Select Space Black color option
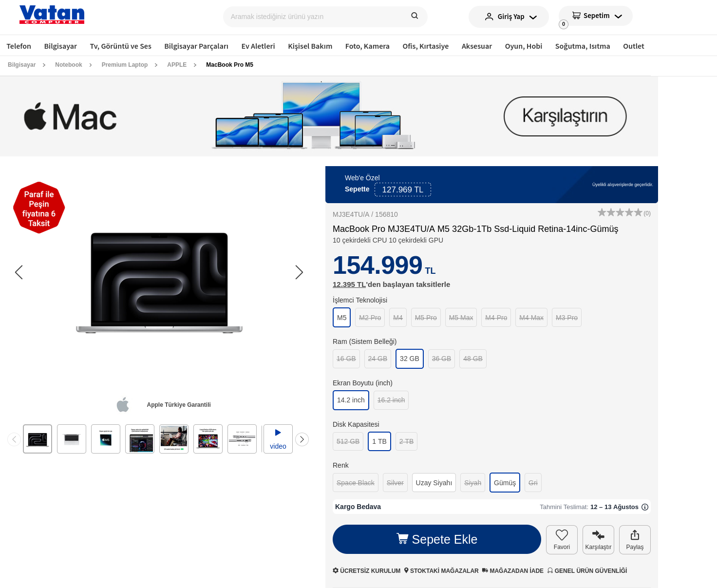Image resolution: width=717 pixels, height=588 pixels. [356, 483]
